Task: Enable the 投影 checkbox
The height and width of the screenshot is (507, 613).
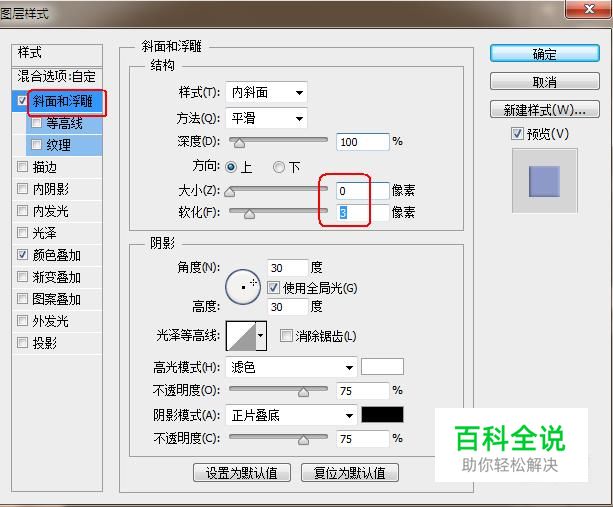Action: pyautogui.click(x=22, y=343)
